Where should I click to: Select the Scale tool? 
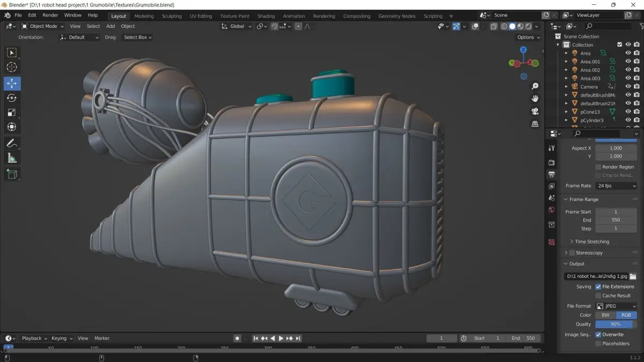pyautogui.click(x=12, y=113)
